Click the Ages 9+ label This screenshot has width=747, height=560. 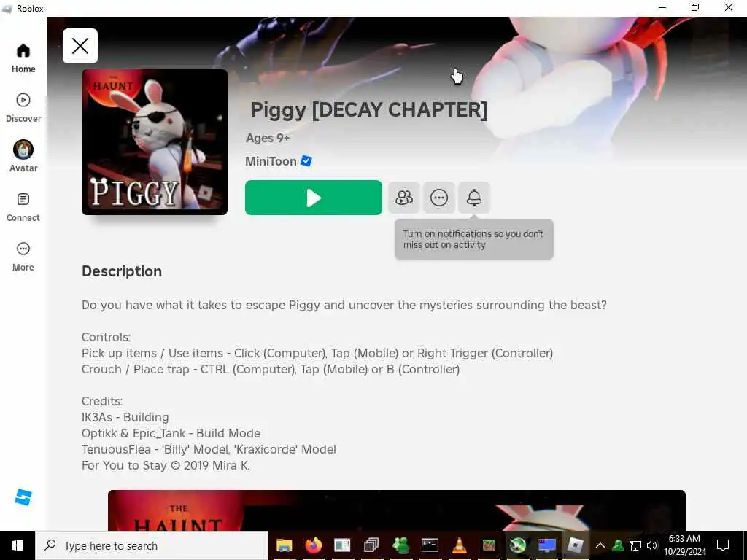268,138
